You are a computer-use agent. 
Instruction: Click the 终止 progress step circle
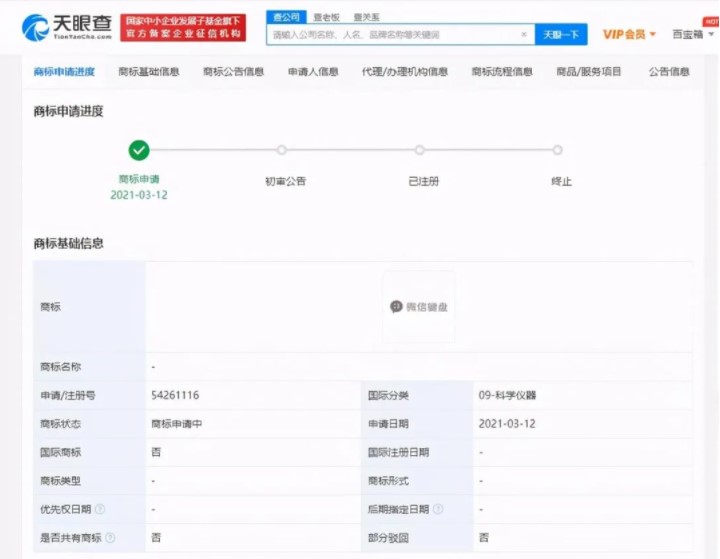(558, 150)
